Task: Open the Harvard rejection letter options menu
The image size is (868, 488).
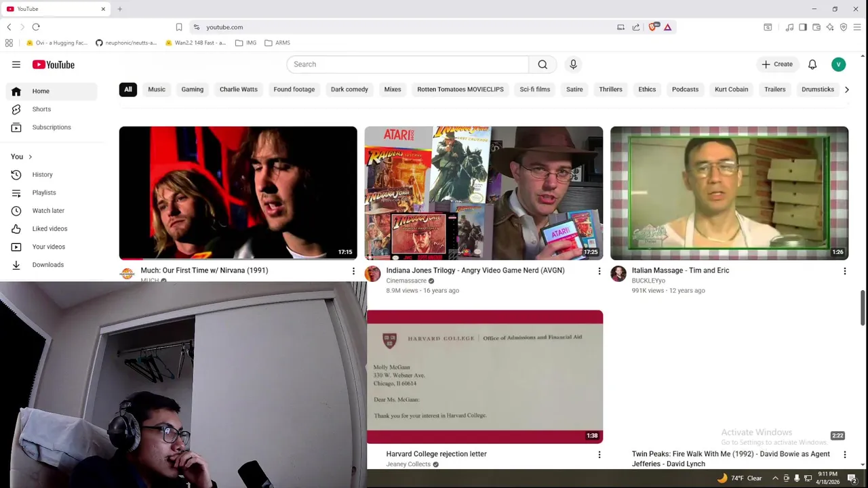Action: pos(599,454)
